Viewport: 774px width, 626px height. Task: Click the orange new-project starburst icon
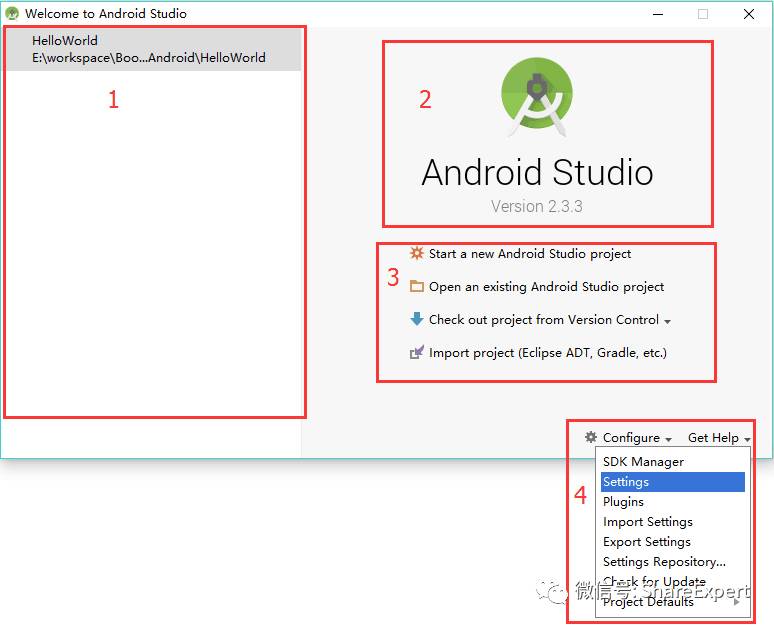(417, 253)
